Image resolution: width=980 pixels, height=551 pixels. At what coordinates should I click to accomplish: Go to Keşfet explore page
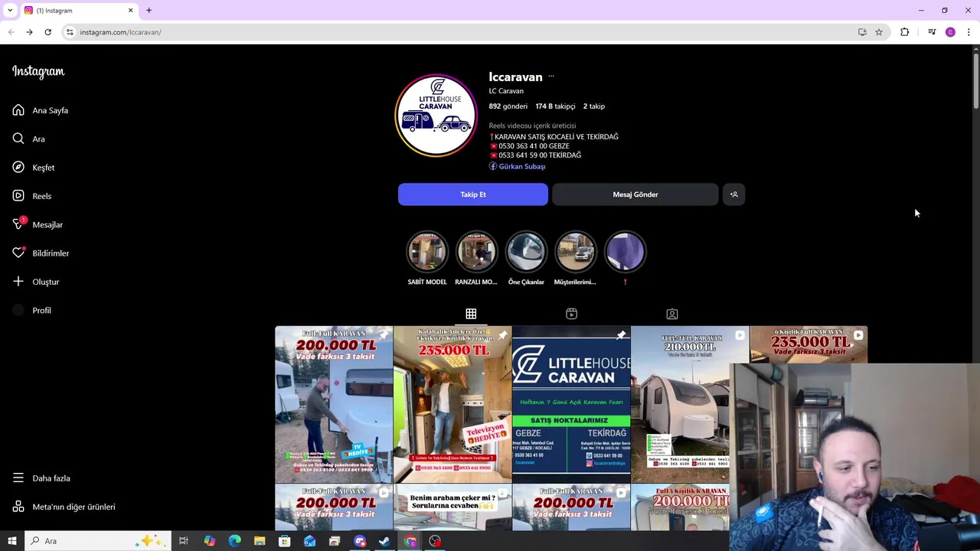pos(34,168)
